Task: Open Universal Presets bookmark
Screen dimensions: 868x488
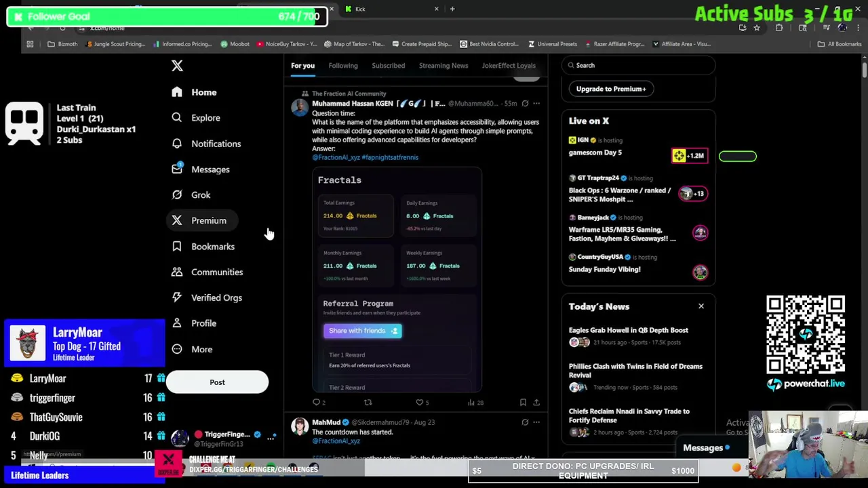Action: pos(552,44)
